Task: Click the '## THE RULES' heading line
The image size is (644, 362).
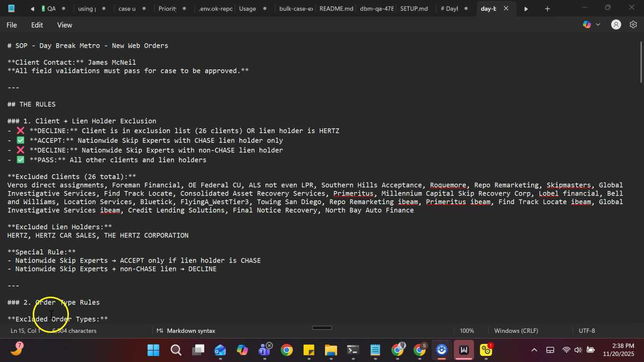Action: point(31,105)
